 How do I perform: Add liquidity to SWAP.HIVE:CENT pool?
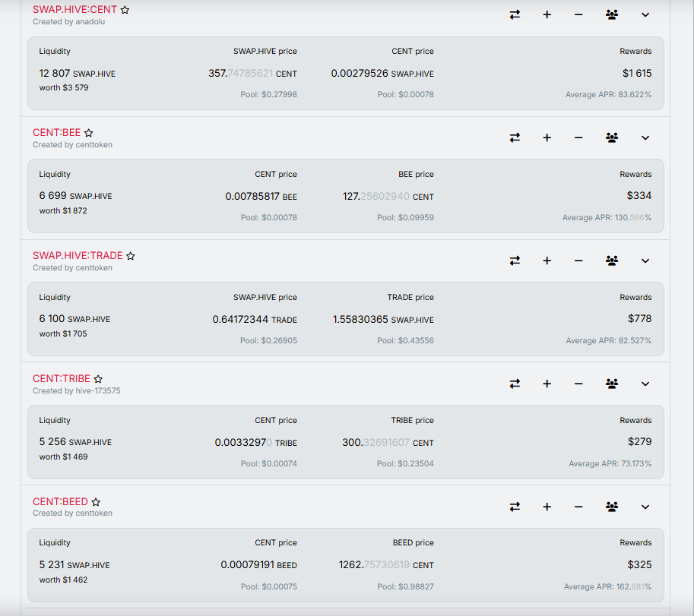[x=547, y=14]
